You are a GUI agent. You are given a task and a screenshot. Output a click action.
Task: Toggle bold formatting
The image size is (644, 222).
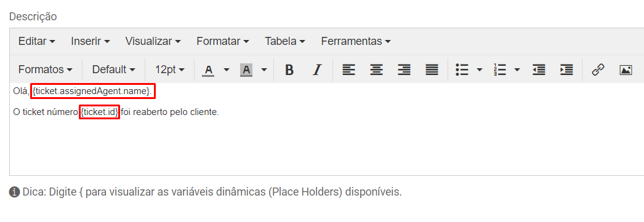[289, 69]
